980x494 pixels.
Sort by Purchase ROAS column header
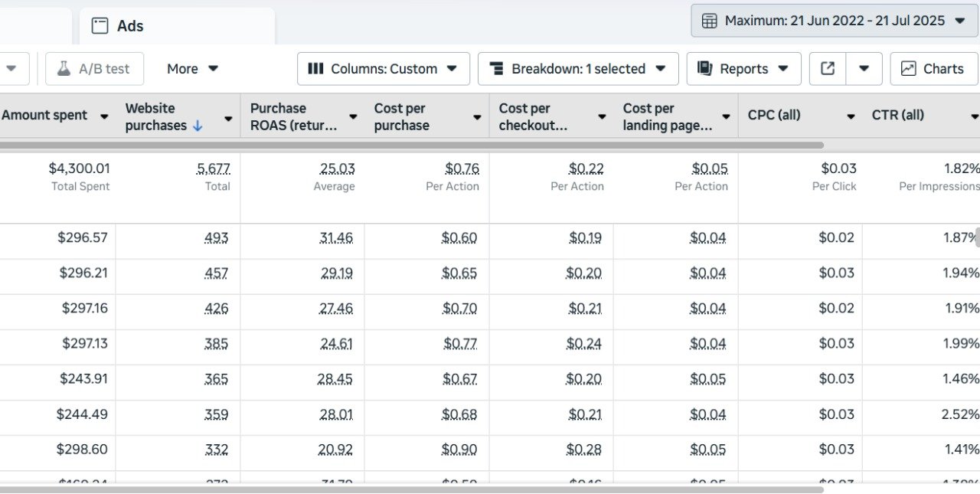pos(292,116)
